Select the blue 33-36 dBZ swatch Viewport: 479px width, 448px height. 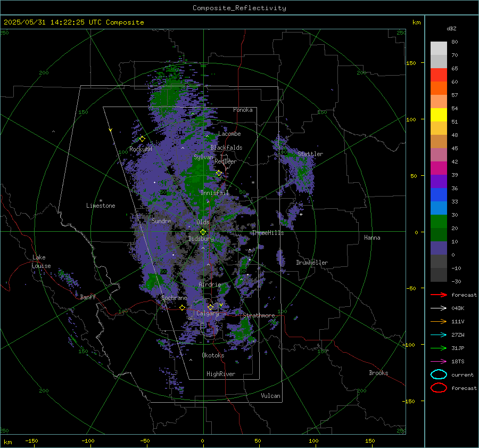[439, 195]
